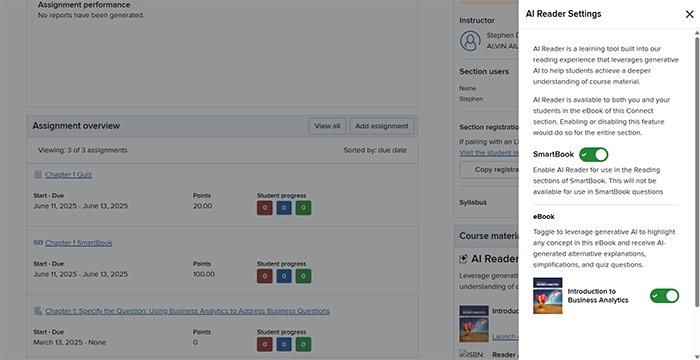
Task: Click the instructor avatar icon
Action: 470,41
